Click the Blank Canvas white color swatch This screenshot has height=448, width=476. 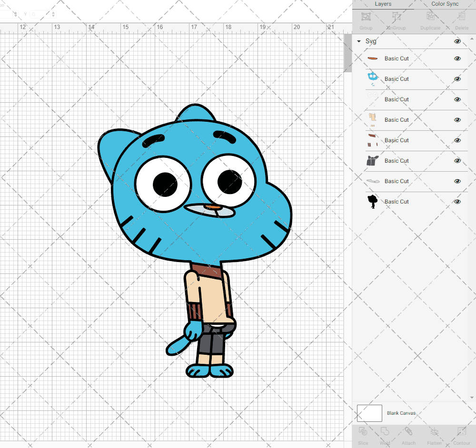coord(369,413)
